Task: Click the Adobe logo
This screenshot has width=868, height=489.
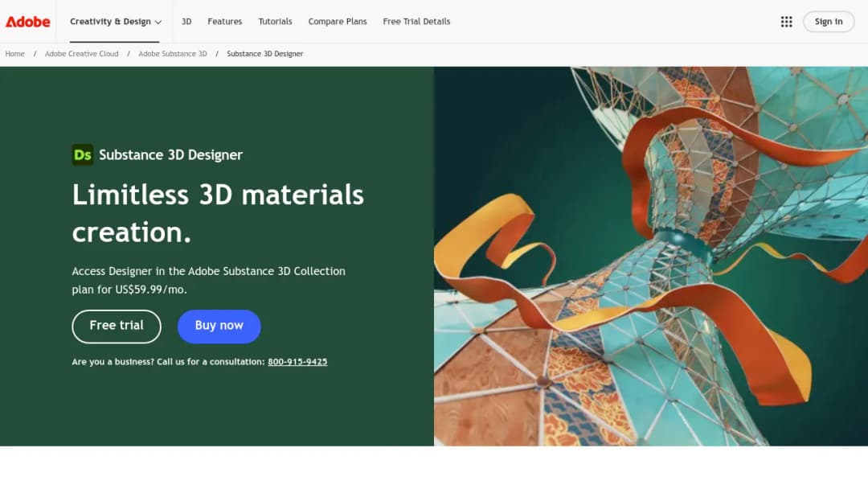Action: [x=27, y=22]
